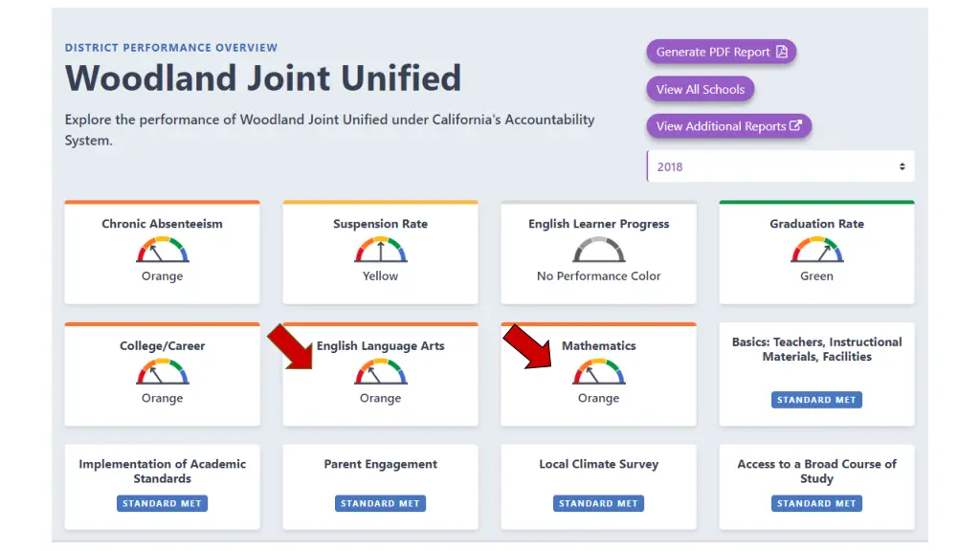
Task: Click Standard Met under Parent Engagement
Action: point(380,503)
